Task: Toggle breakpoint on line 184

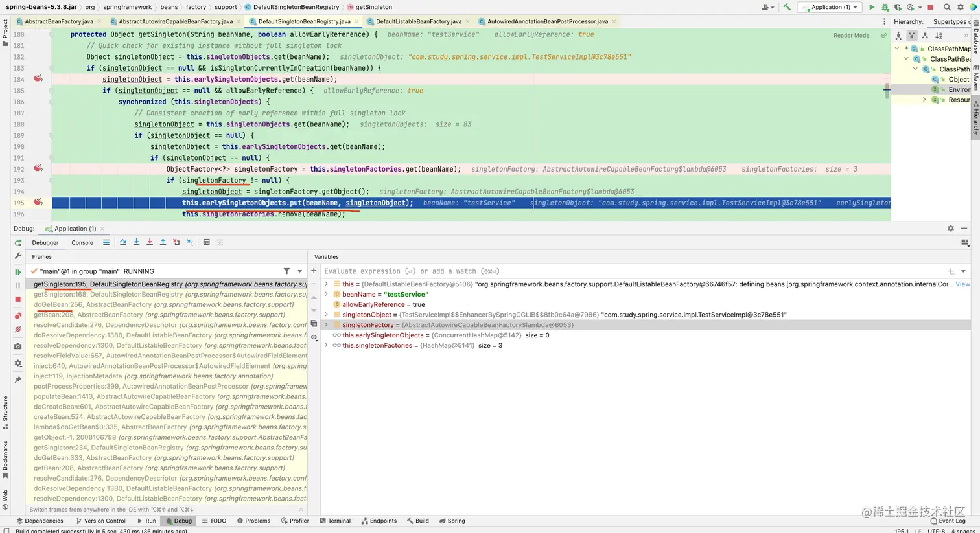Action: (x=38, y=79)
